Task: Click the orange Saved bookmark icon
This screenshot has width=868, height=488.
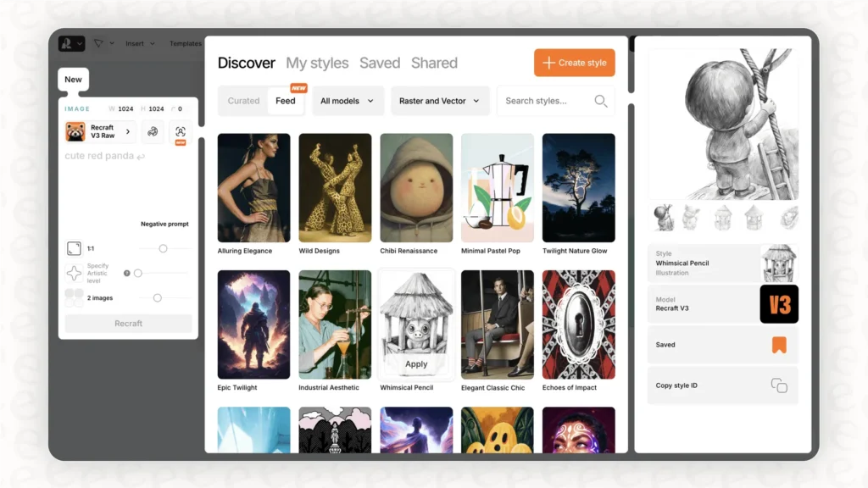Action: pos(778,345)
